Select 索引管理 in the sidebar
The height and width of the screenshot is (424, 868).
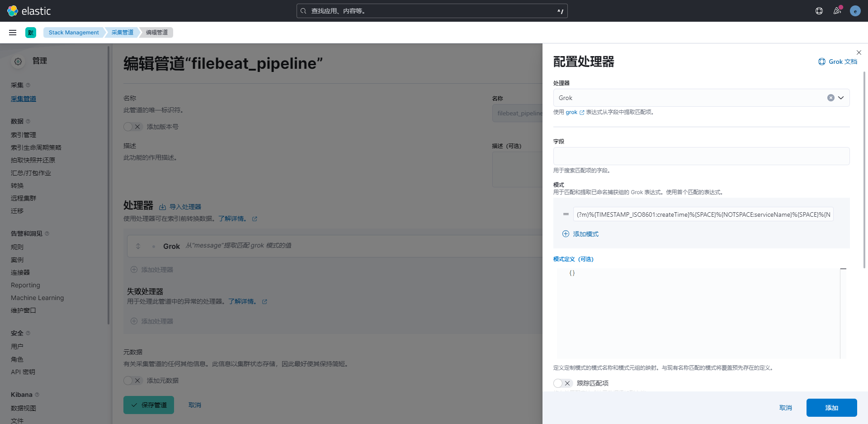(24, 135)
